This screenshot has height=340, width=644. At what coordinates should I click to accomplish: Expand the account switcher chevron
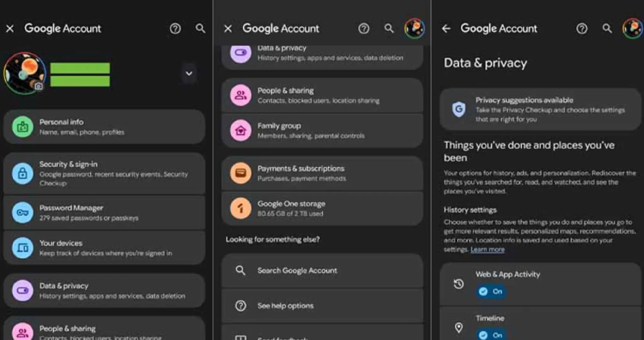[x=189, y=74]
